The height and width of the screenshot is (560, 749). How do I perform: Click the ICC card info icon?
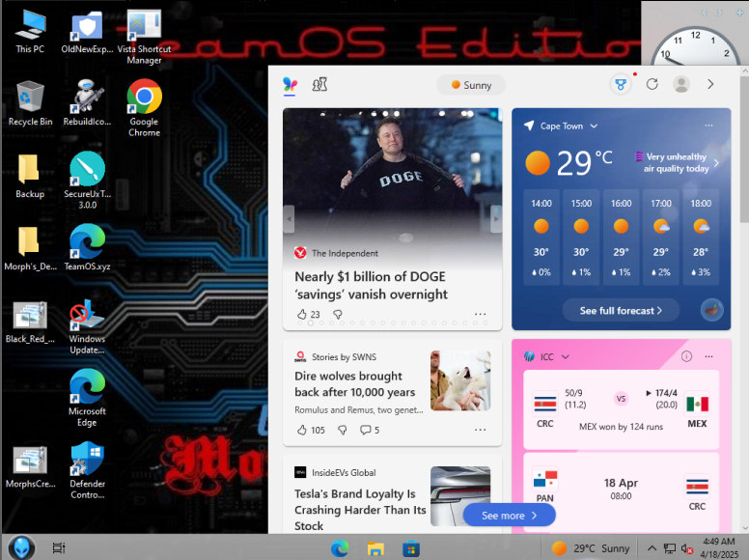(x=686, y=356)
